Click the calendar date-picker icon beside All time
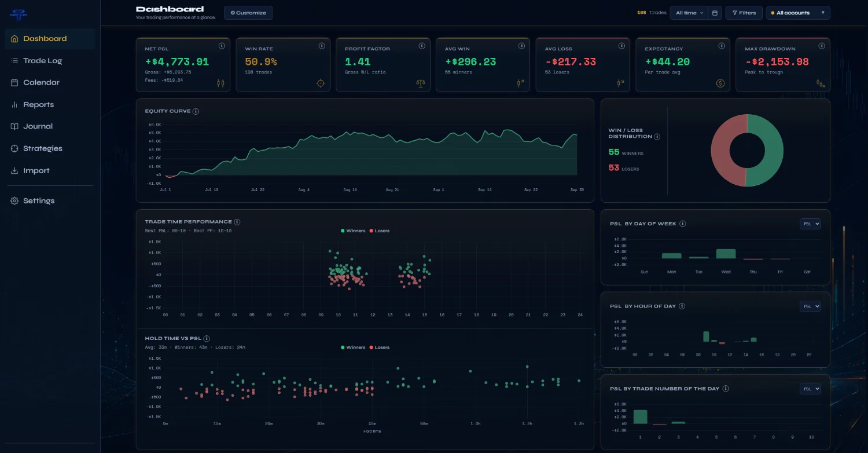This screenshot has height=453, width=868. tap(715, 13)
